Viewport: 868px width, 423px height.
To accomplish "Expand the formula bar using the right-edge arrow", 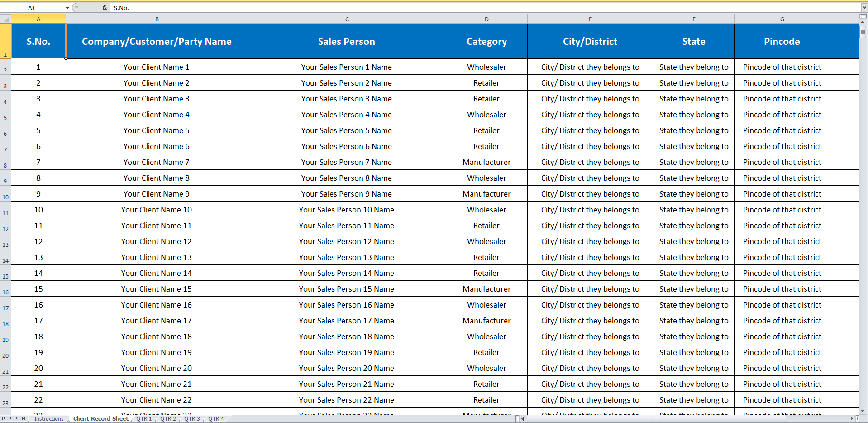I will tap(864, 8).
